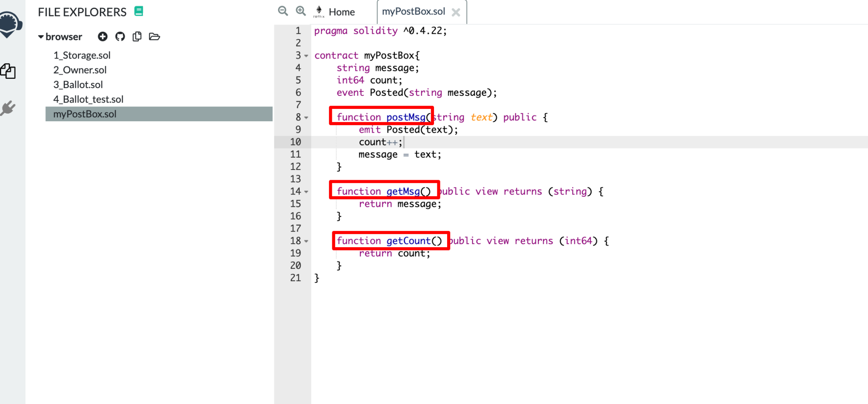Zoom in the editor font
The image size is (868, 404).
pos(300,11)
